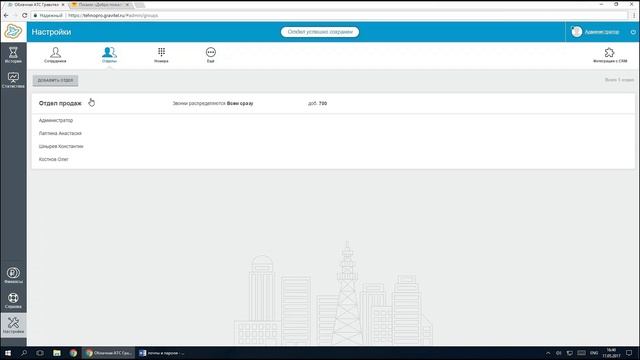640x360 pixels.
Task: Switch to the Номера tab
Action: [x=161, y=55]
